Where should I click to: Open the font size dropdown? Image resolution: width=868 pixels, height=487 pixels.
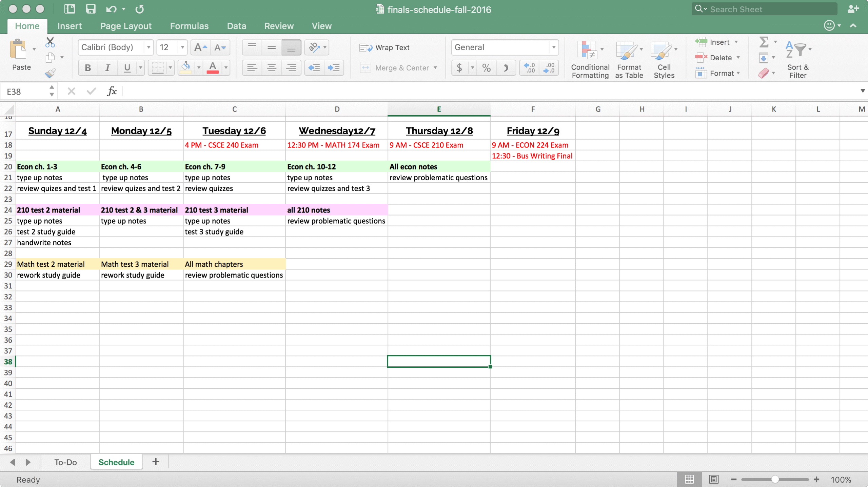(x=182, y=47)
